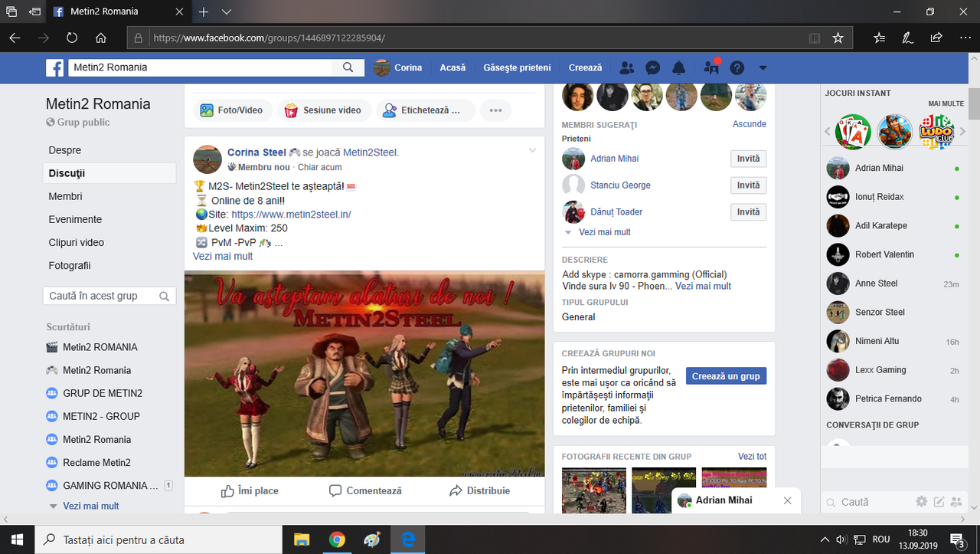The height and width of the screenshot is (554, 980).
Task: Click Distribuie on the post
Action: click(479, 490)
